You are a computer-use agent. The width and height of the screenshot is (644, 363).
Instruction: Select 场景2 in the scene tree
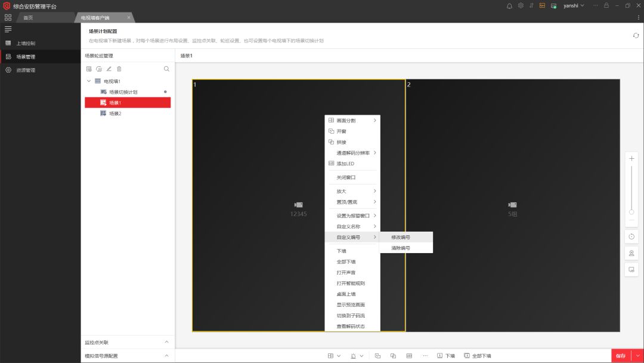click(115, 113)
